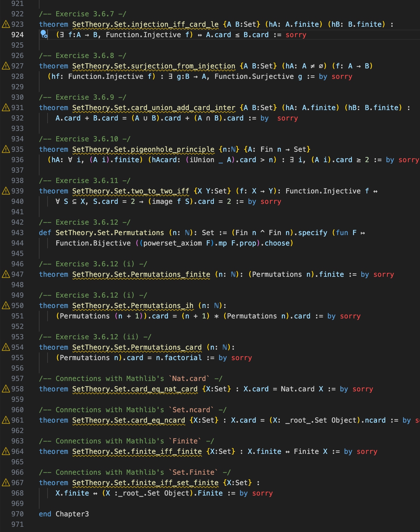Click the warning icon beside line 961
This screenshot has height=532, width=420.
[6, 420]
